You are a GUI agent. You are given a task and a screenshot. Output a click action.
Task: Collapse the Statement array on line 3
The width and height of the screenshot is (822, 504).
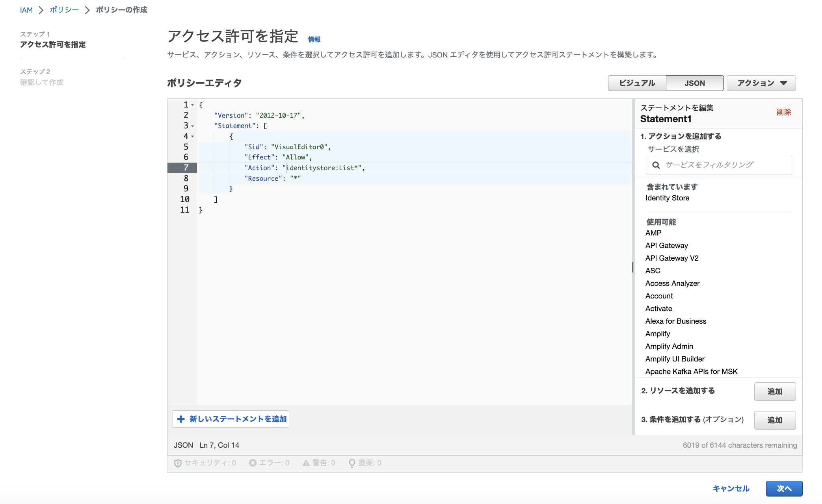[x=193, y=126]
